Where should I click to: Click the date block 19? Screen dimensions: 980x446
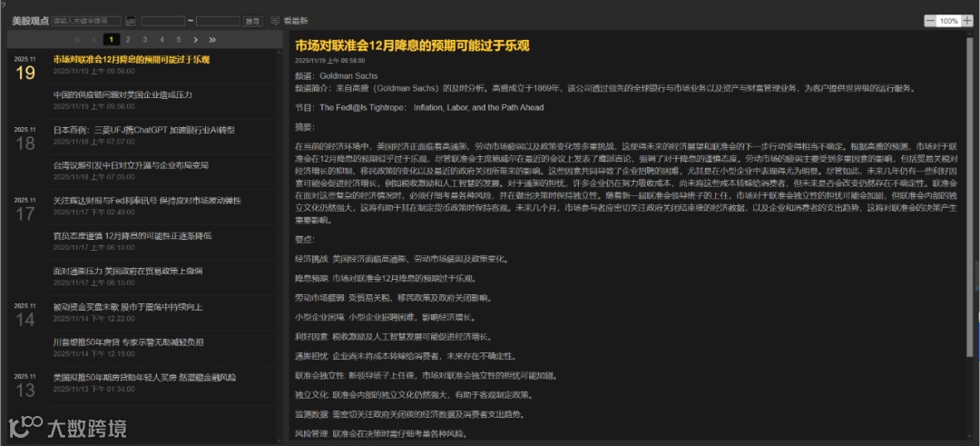(x=25, y=69)
